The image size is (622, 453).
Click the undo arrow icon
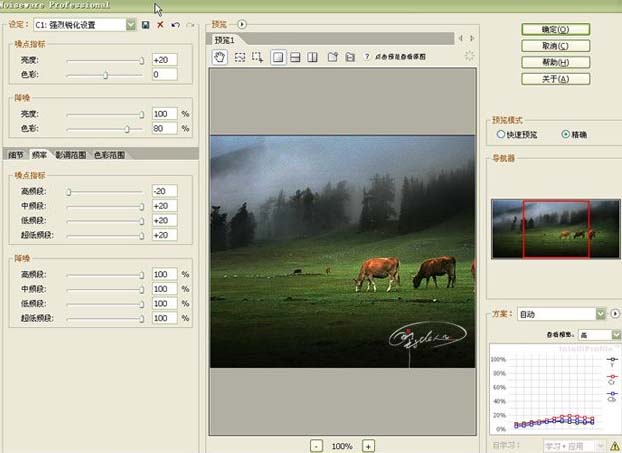[x=175, y=24]
